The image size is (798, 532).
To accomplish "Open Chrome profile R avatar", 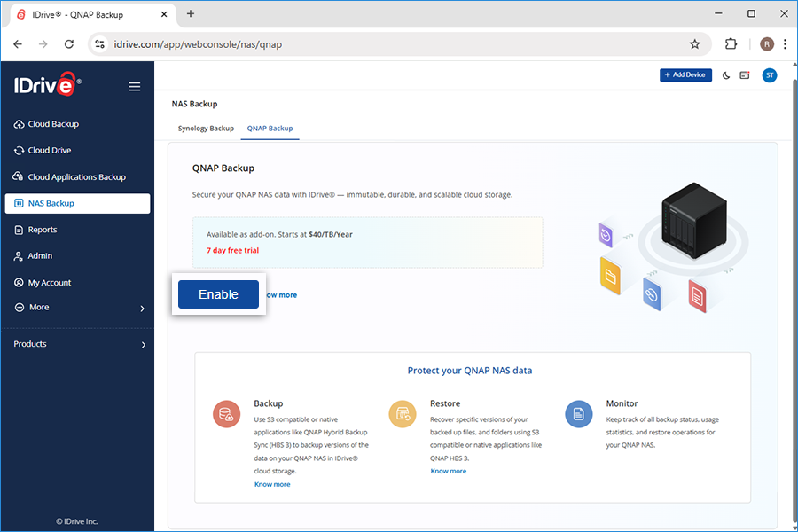I will (767, 44).
